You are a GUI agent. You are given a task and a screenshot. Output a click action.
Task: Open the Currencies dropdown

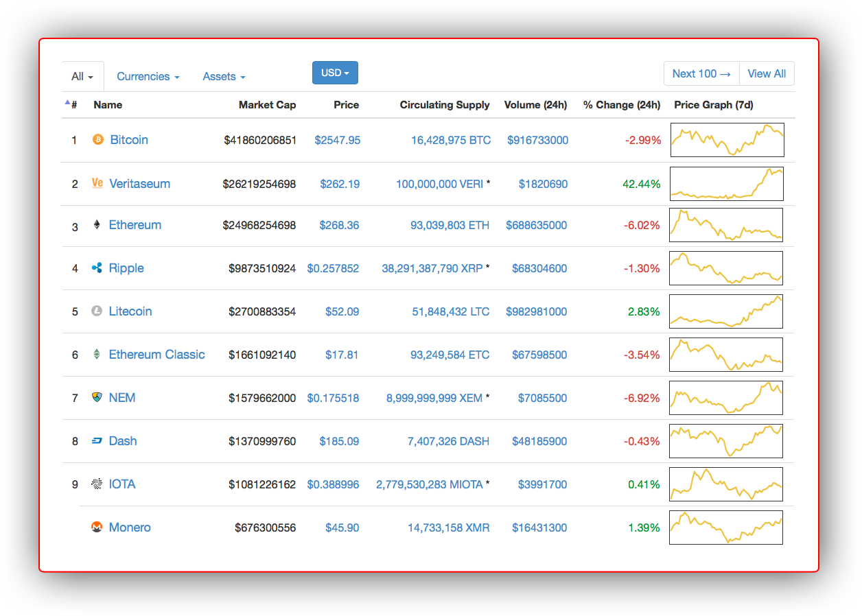point(148,76)
